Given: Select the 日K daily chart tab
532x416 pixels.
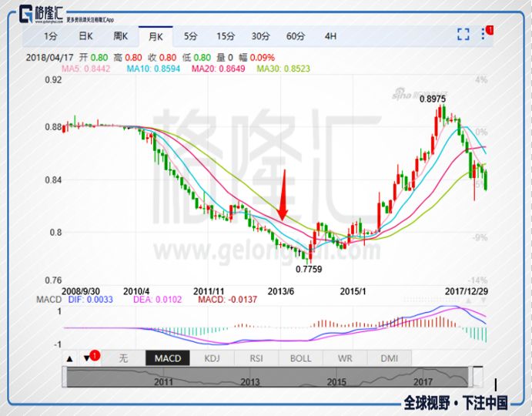Looking at the screenshot, I should click(x=85, y=36).
